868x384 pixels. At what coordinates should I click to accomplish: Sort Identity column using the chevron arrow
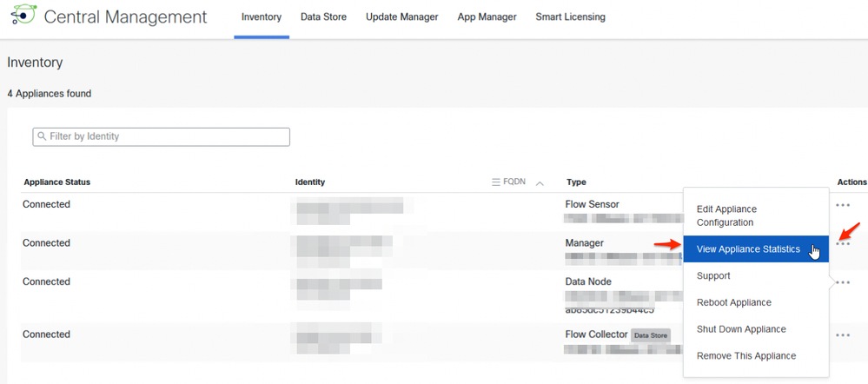click(540, 183)
